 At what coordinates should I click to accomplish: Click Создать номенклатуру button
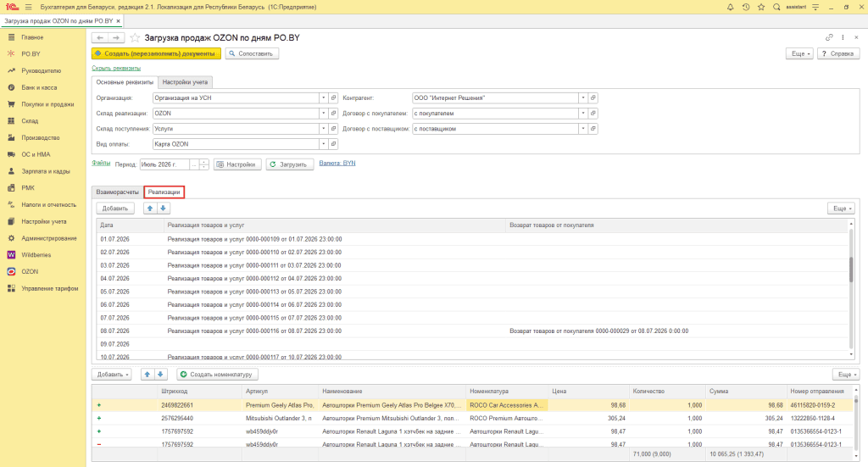pyautogui.click(x=217, y=375)
